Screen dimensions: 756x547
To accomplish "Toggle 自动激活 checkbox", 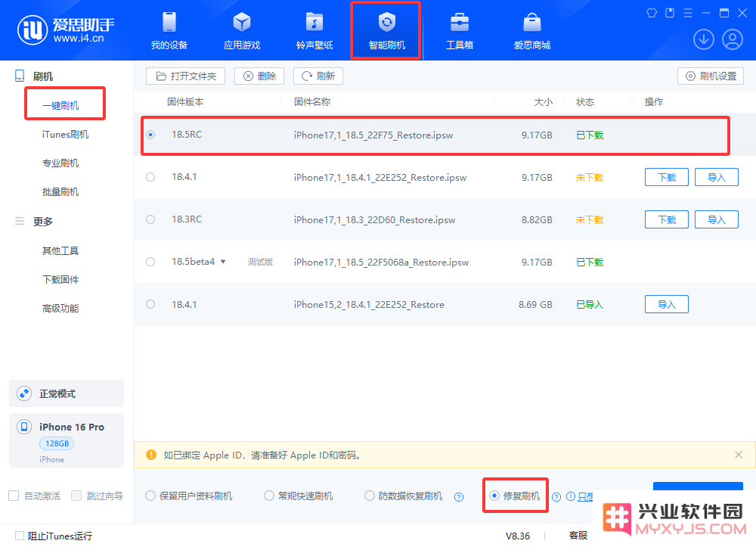I will 14,496.
